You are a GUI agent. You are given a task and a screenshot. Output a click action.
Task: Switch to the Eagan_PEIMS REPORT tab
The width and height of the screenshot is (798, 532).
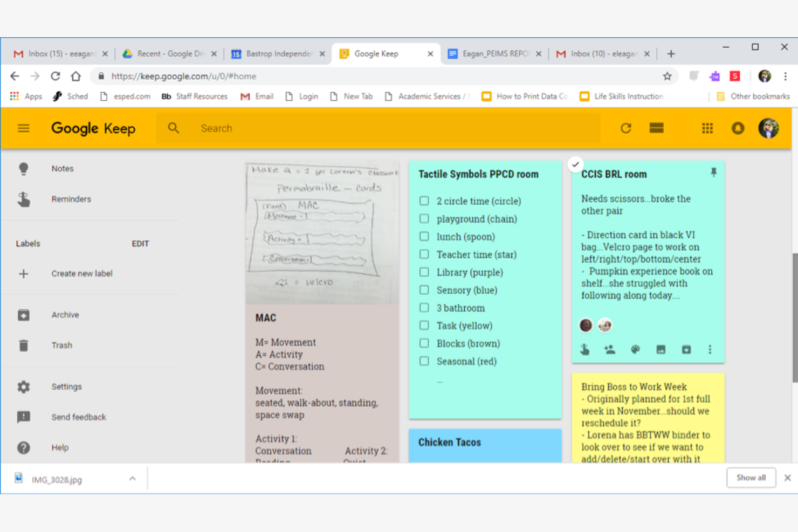click(x=493, y=53)
